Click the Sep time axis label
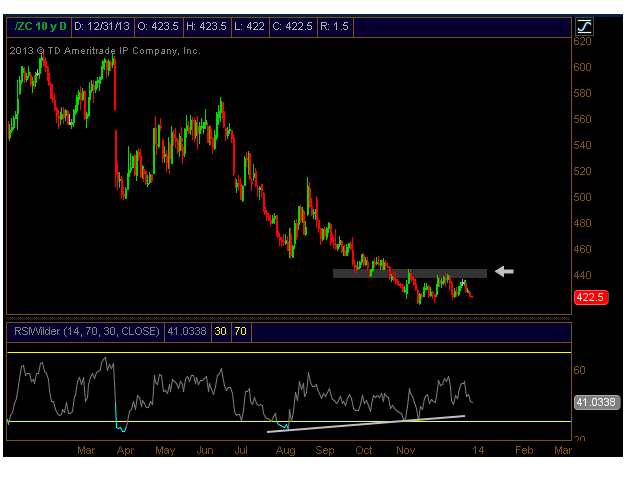Screen dimensions: 626x477 [325, 450]
